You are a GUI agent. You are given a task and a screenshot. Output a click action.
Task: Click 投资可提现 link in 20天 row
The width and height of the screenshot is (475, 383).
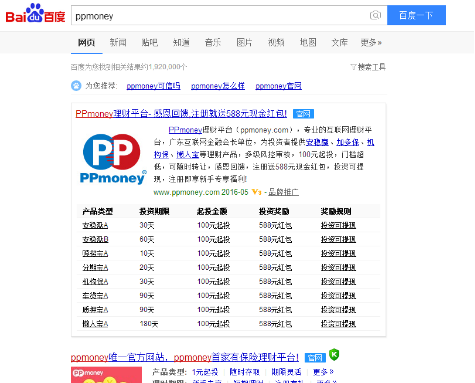tap(338, 267)
